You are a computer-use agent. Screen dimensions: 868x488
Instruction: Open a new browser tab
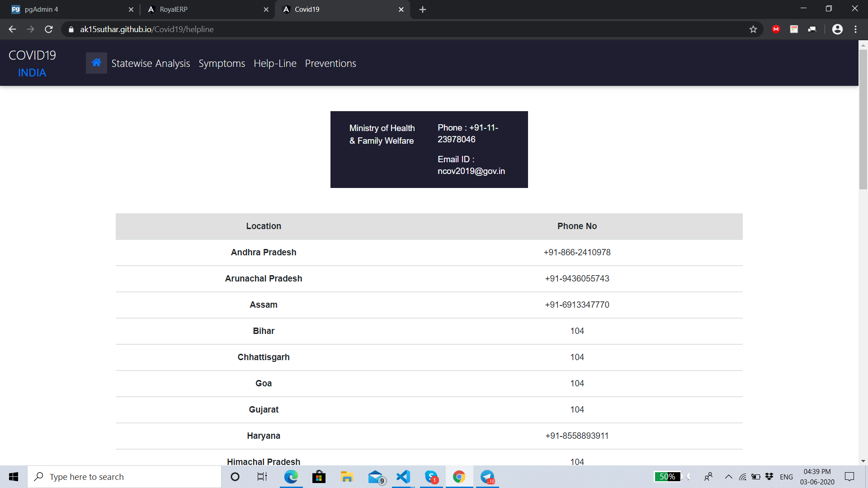coord(423,9)
